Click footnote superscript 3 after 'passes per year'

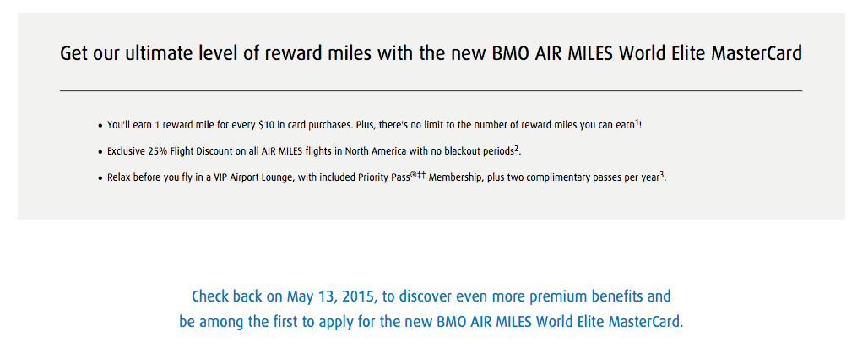(x=661, y=175)
